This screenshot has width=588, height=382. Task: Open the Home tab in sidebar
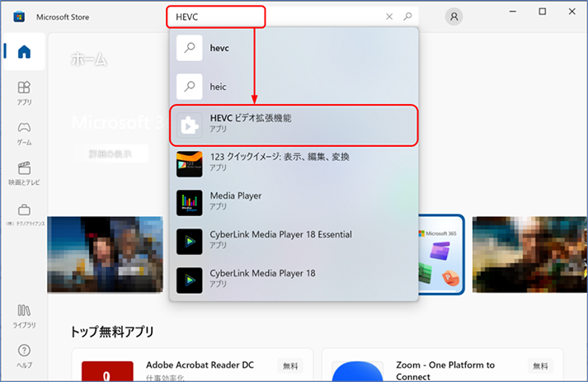pyautogui.click(x=24, y=51)
